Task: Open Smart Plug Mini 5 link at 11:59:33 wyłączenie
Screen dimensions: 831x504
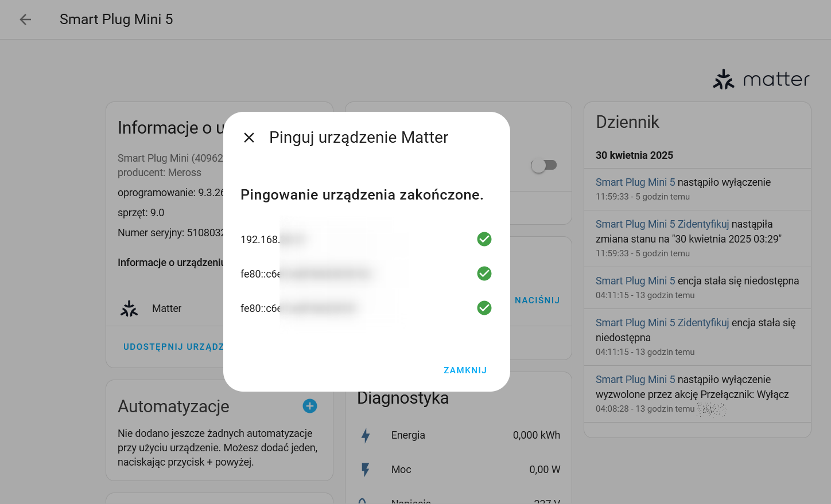Action: coord(635,182)
